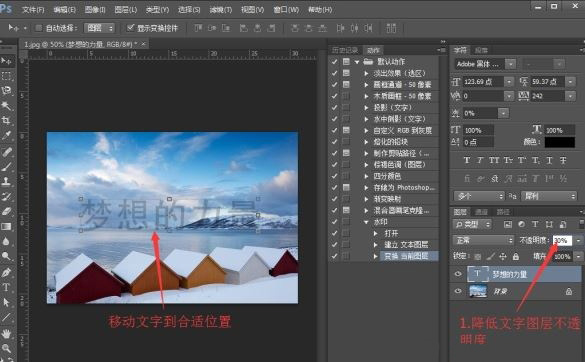The width and height of the screenshot is (585, 362).
Task: Open the Adobe 黑体 font family dropdown
Action: point(511,64)
